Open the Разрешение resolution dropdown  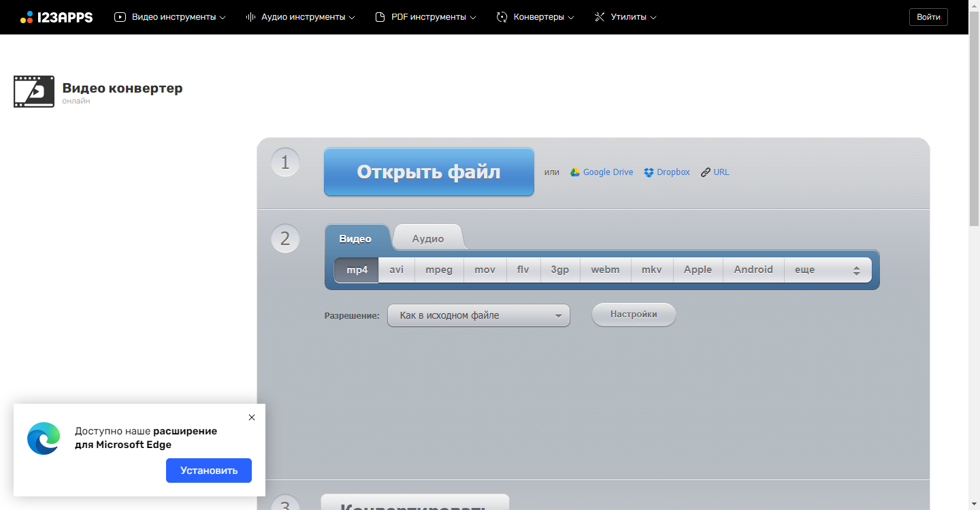[478, 315]
